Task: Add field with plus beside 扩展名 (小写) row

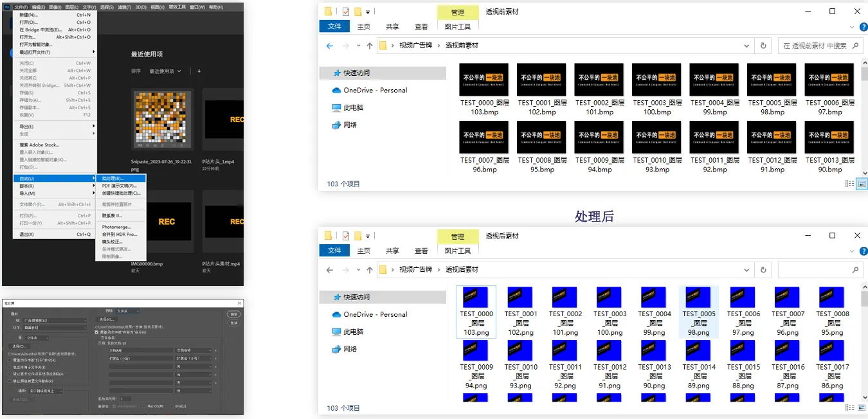Action: coord(215,359)
